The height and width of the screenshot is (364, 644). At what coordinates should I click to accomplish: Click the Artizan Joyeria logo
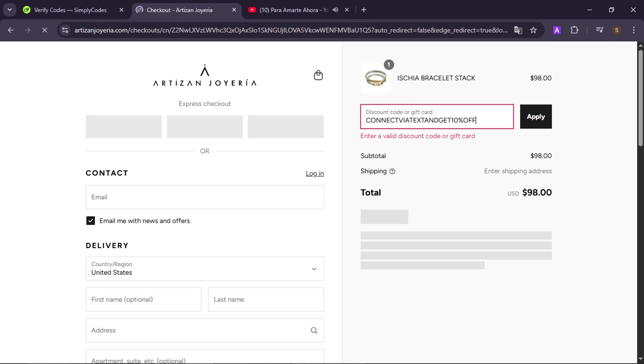click(x=205, y=75)
